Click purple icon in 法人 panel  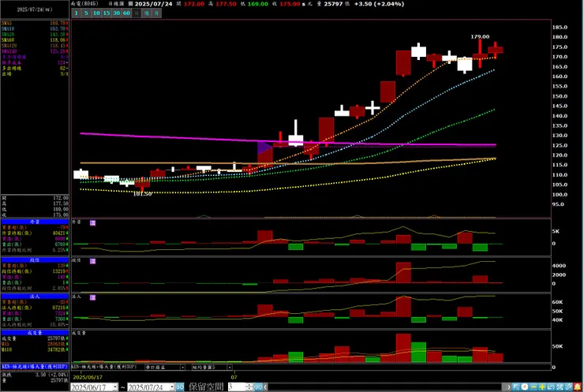(93, 297)
